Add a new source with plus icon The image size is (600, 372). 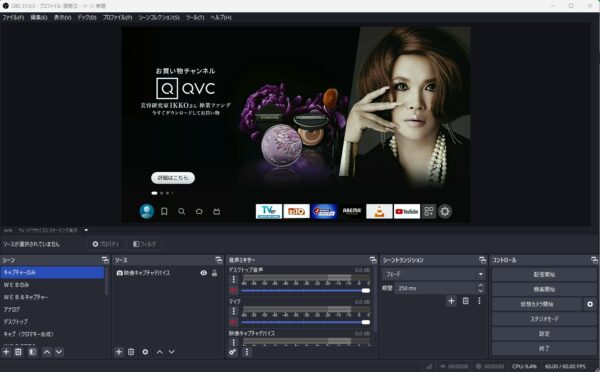[x=119, y=352]
